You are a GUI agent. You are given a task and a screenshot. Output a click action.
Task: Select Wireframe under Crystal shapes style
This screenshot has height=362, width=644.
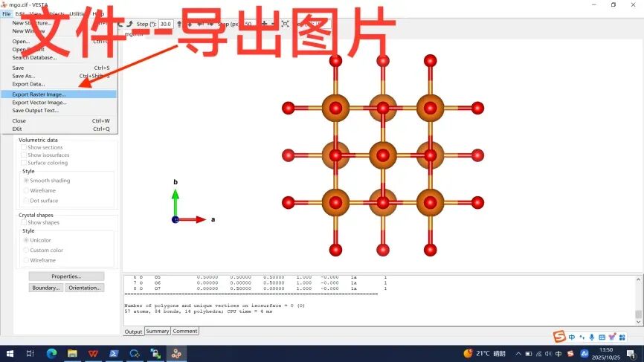[x=26, y=260]
